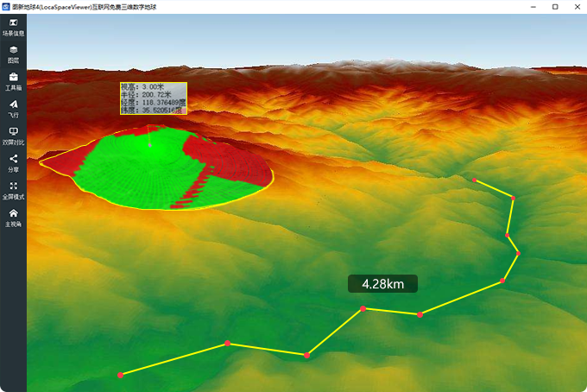Viewport: 587px width, 392px height.
Task: Click the 分享 share icon
Action: (x=13, y=162)
